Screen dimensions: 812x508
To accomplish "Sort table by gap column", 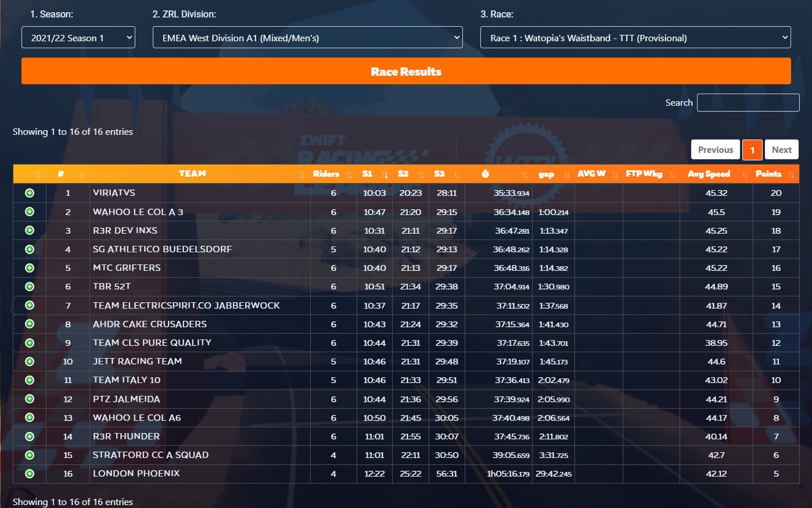I will tap(553, 174).
